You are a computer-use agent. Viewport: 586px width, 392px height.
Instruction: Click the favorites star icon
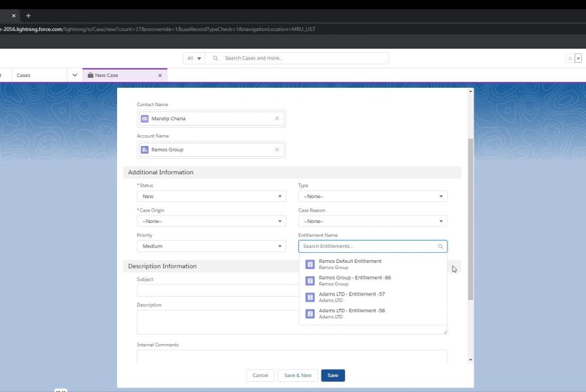click(x=570, y=58)
